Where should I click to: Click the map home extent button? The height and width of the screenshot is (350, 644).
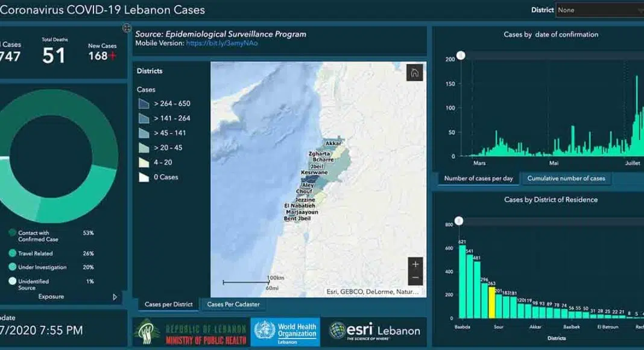414,72
